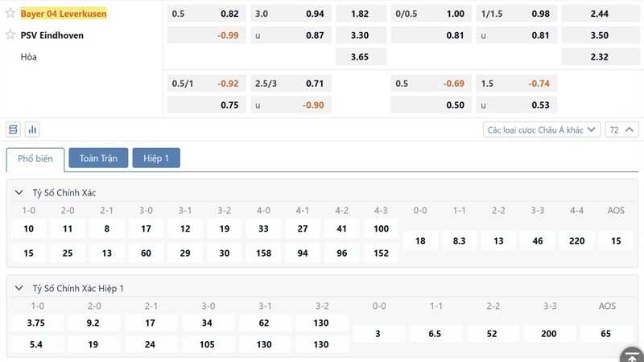Image resolution: width=644 pixels, height=362 pixels.
Task: Bet correct score 4-3 home at 100
Action: coord(381,228)
